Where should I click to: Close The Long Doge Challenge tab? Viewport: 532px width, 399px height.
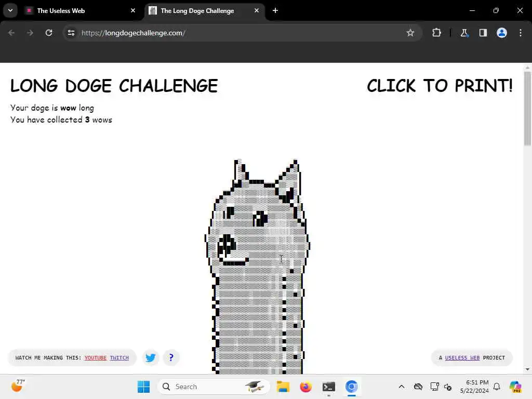click(x=257, y=10)
